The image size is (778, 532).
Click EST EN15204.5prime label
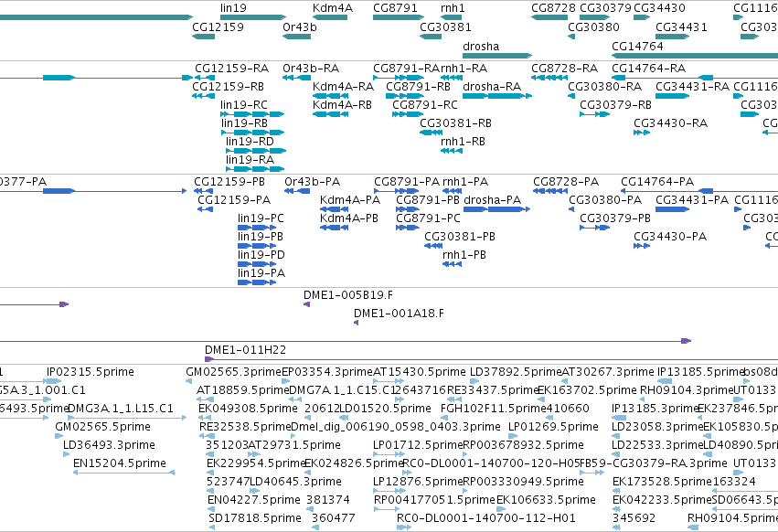tap(119, 463)
